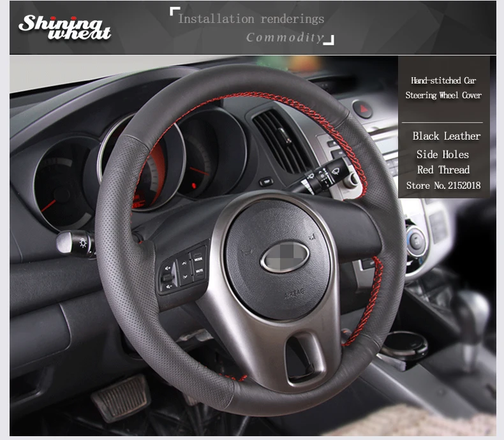504x440 pixels.
Task: Click the "Commodity" heading text
Action: 285,37
